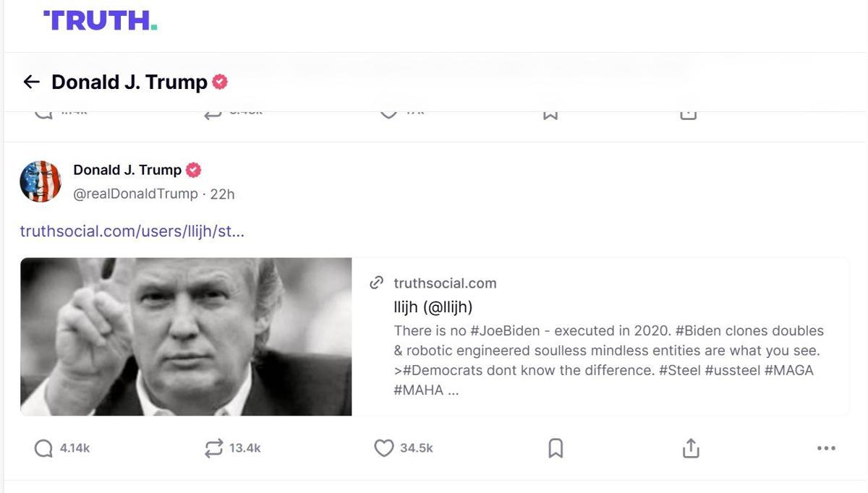Open the three-dot more options menu
The width and height of the screenshot is (868, 493).
pyautogui.click(x=825, y=448)
